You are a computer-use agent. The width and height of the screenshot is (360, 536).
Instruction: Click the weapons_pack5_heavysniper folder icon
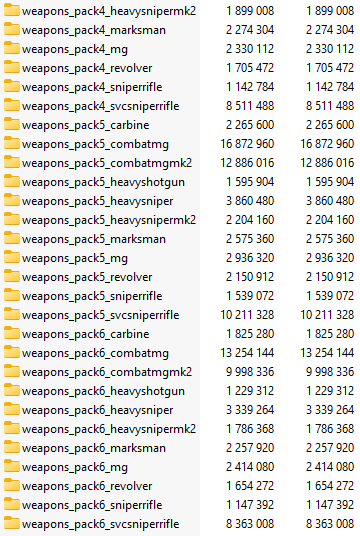click(x=12, y=200)
